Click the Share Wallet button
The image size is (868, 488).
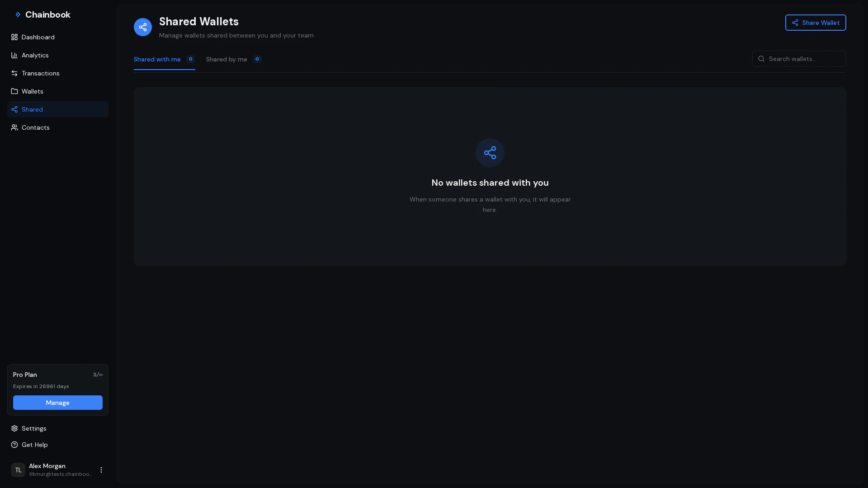[x=816, y=23]
